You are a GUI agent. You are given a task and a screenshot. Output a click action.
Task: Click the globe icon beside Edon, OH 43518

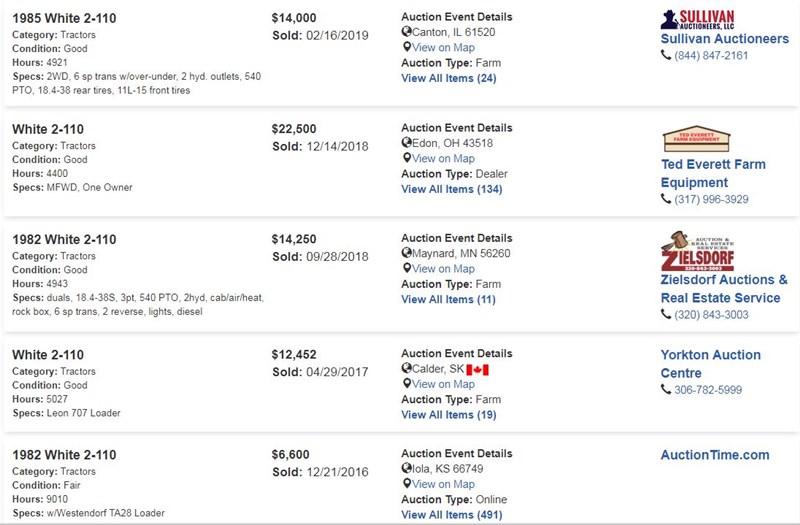[407, 142]
